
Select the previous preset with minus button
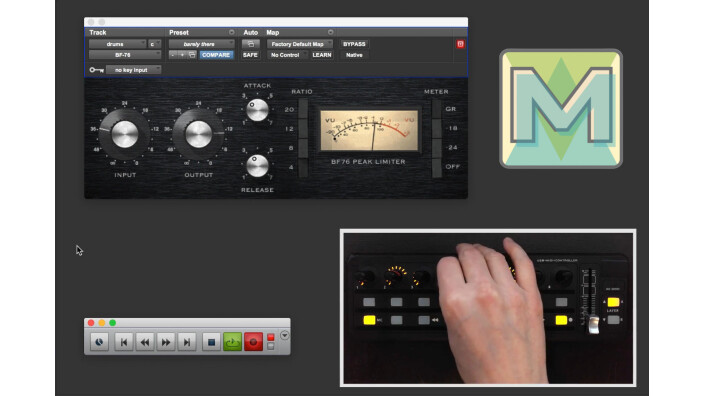point(173,55)
